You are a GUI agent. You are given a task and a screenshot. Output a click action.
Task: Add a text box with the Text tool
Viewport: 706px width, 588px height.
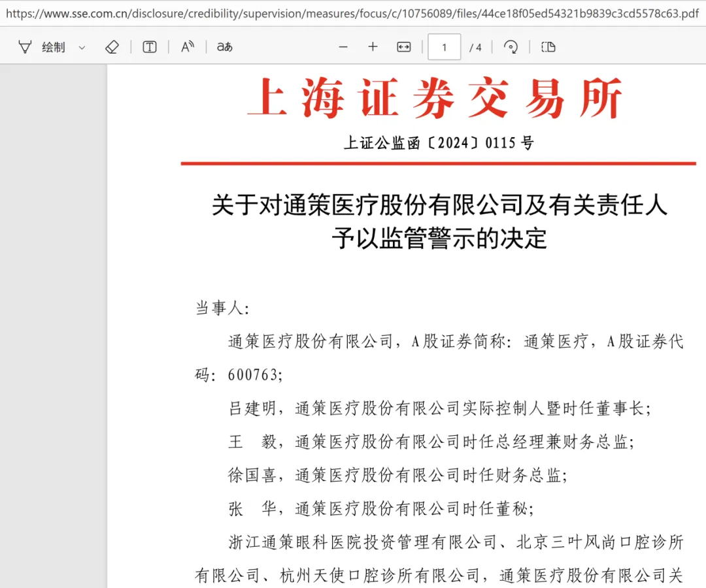click(150, 47)
